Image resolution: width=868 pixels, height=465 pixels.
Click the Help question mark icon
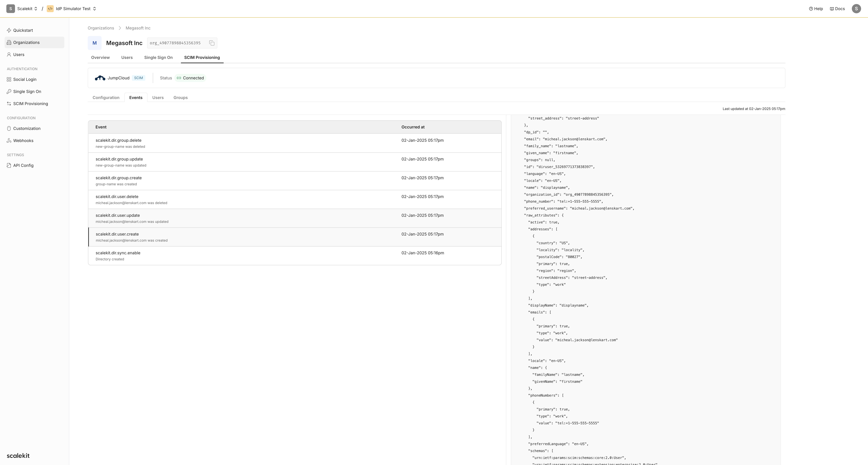pyautogui.click(x=811, y=9)
